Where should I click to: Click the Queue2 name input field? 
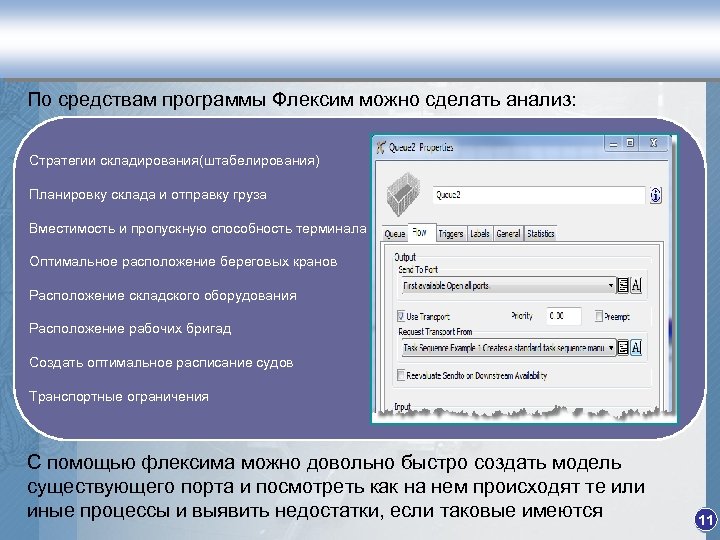539,195
